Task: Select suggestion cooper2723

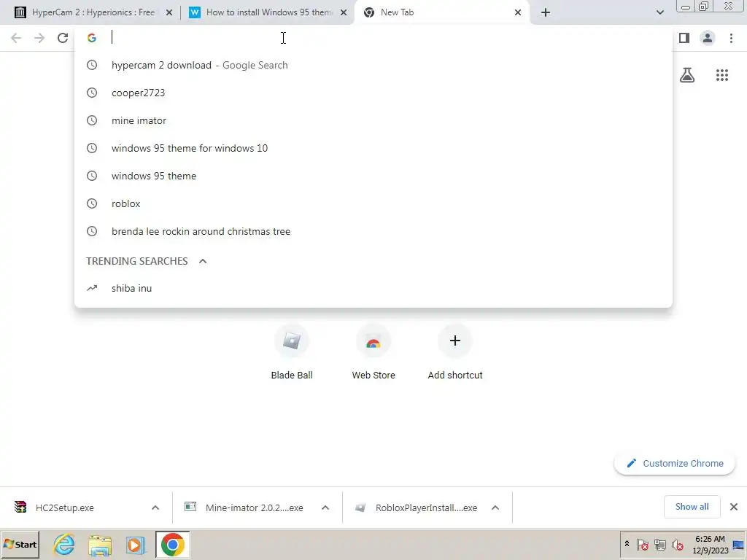Action: pos(373,93)
